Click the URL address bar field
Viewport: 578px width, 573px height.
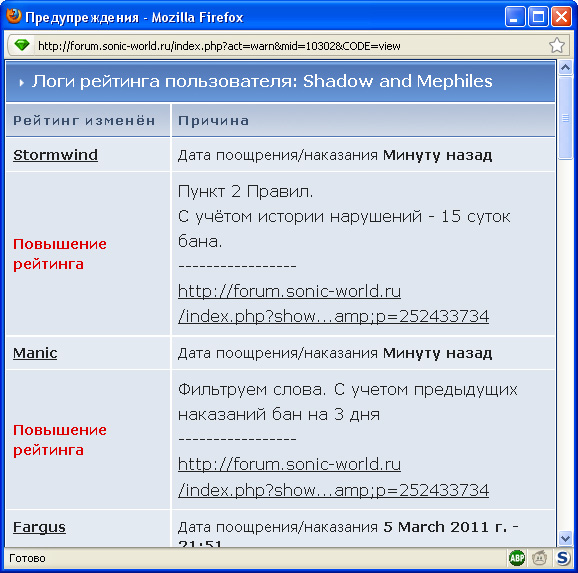(291, 46)
